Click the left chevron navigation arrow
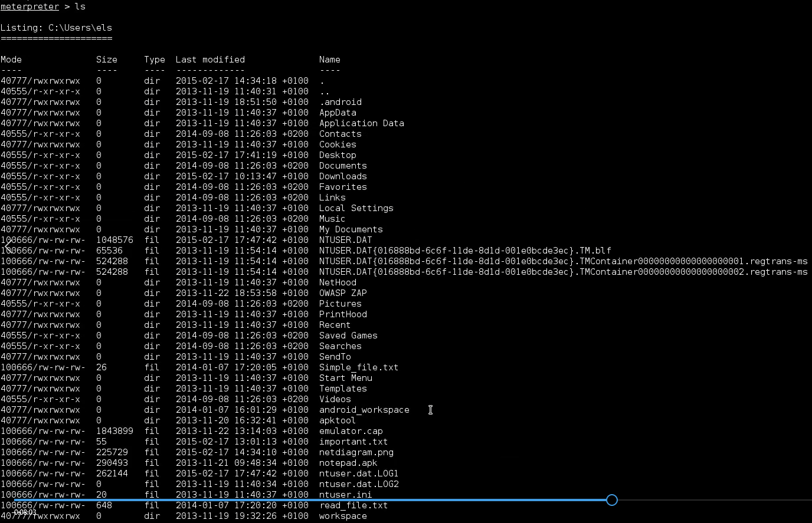The height and width of the screenshot is (523, 812). 9,245
